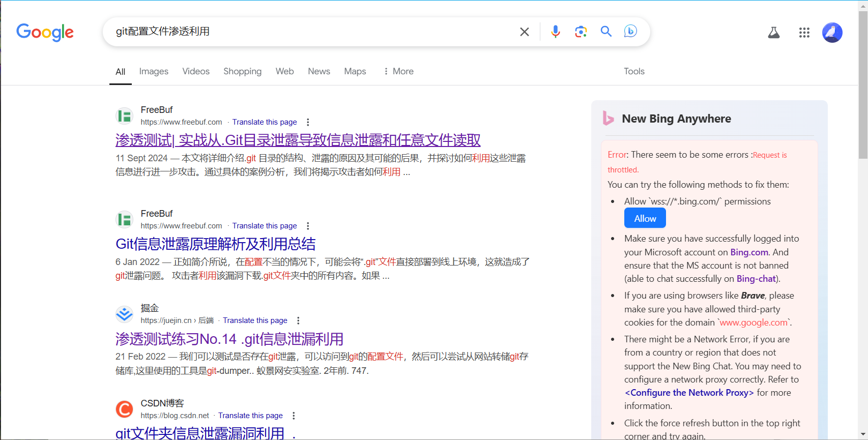Image resolution: width=868 pixels, height=440 pixels.
Task: Click the magnifying glass search icon
Action: (606, 32)
